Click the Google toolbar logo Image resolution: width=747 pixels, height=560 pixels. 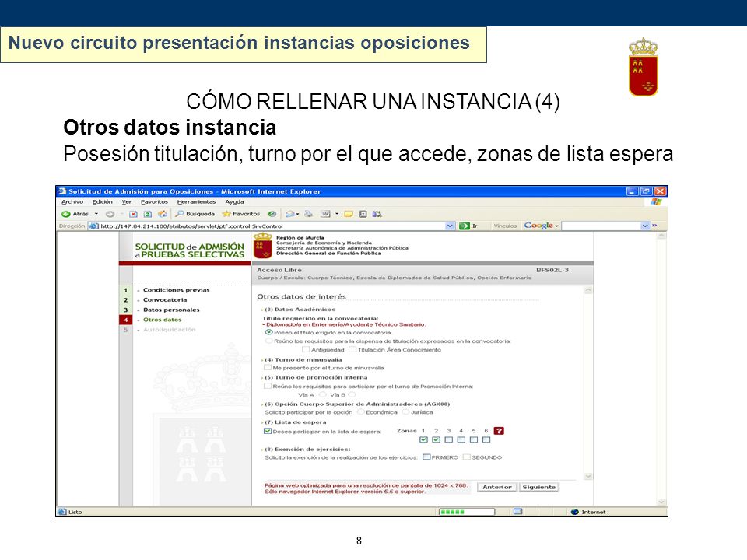click(538, 226)
